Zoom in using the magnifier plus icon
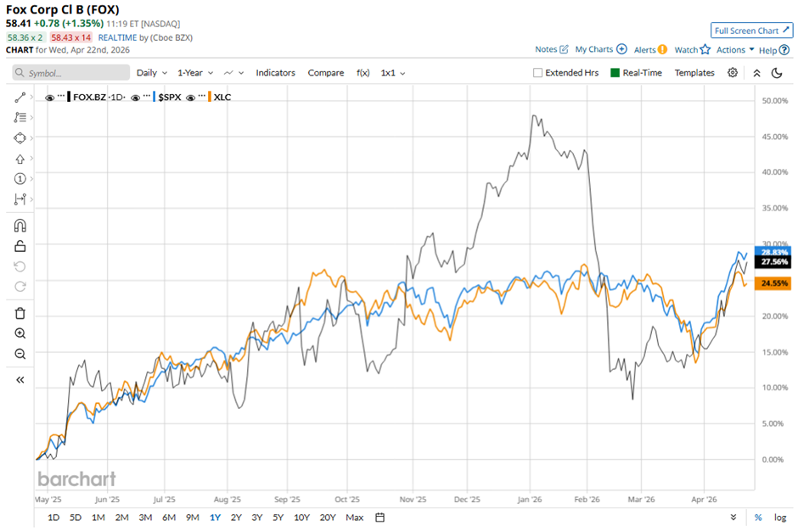 click(x=20, y=333)
